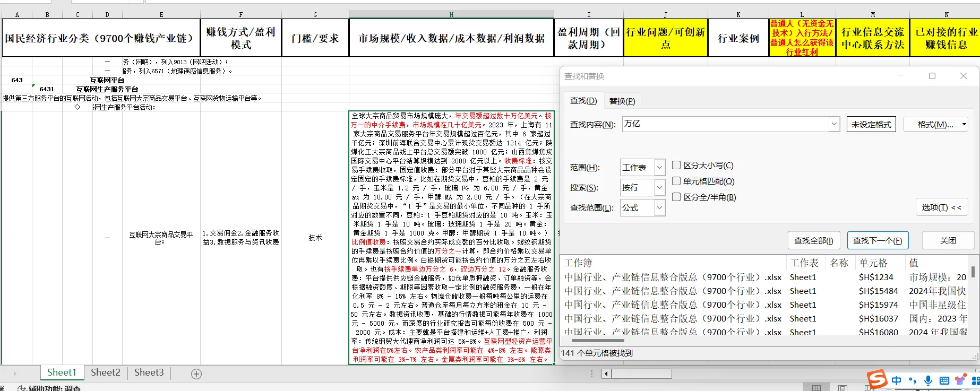Sort results by 值 column header
Viewport: 980px width, 391px height.
tap(937, 263)
